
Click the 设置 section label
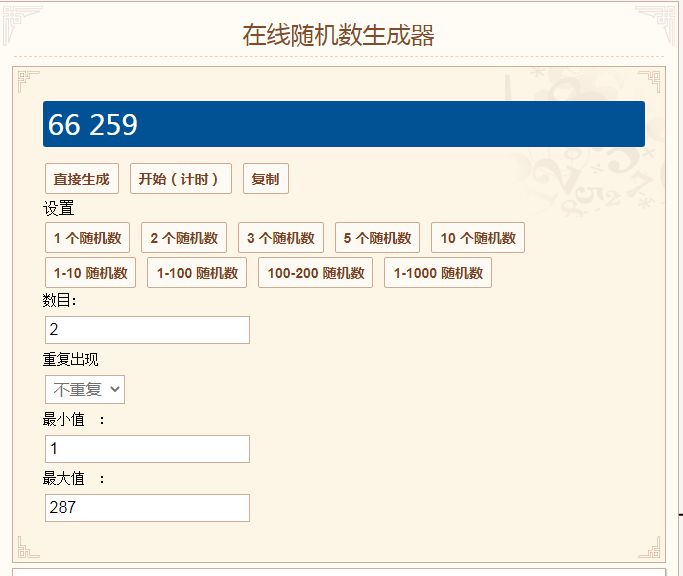(x=58, y=208)
